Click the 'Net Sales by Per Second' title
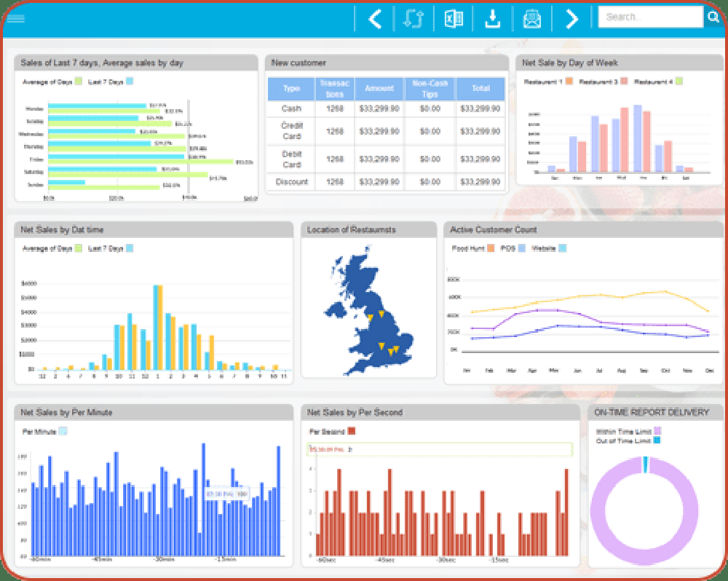 (355, 412)
